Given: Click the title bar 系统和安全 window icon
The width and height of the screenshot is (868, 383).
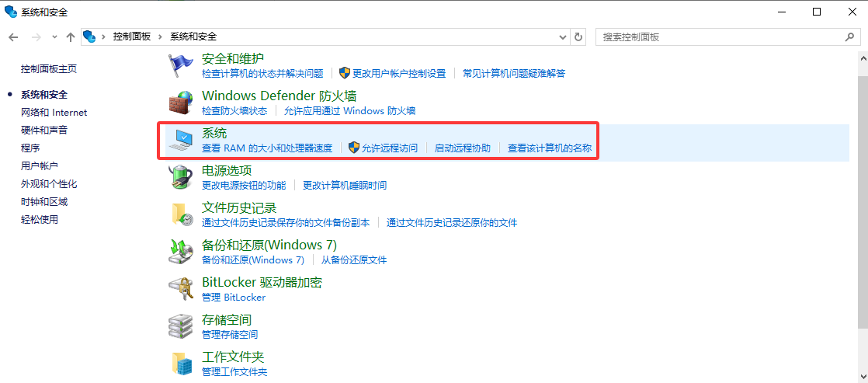Looking at the screenshot, I should point(11,11).
